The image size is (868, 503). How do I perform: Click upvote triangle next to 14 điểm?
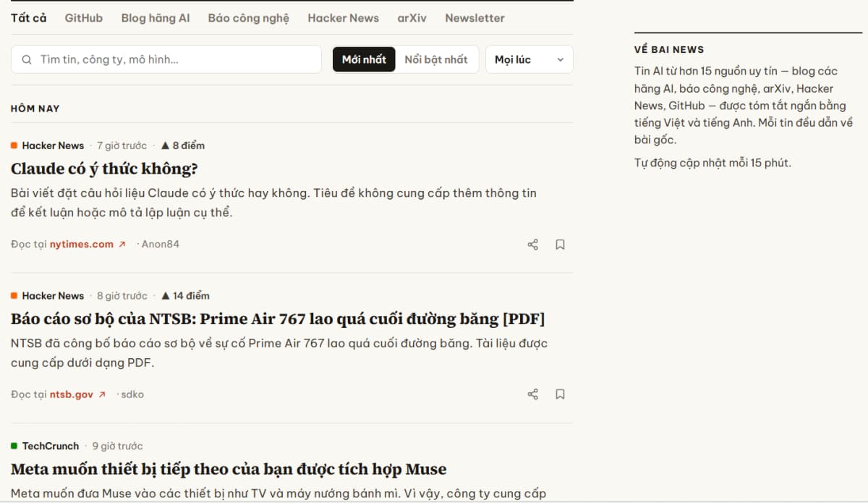165,295
